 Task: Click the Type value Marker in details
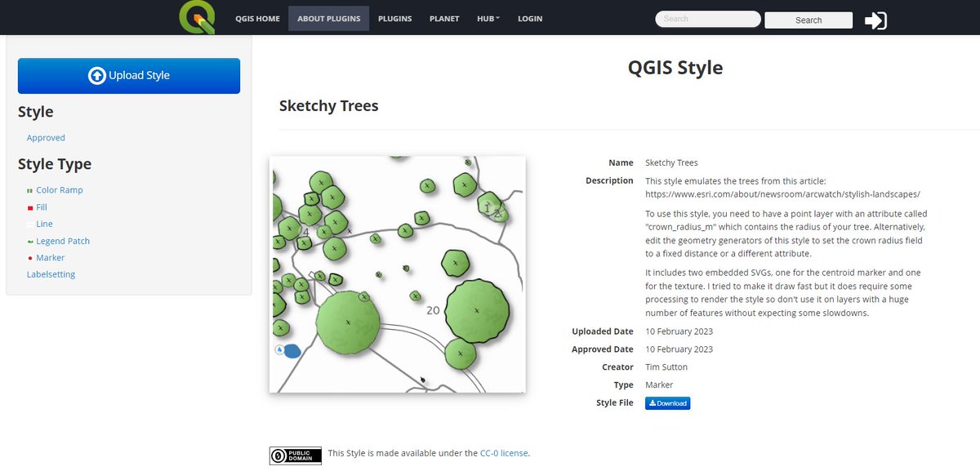(x=659, y=384)
